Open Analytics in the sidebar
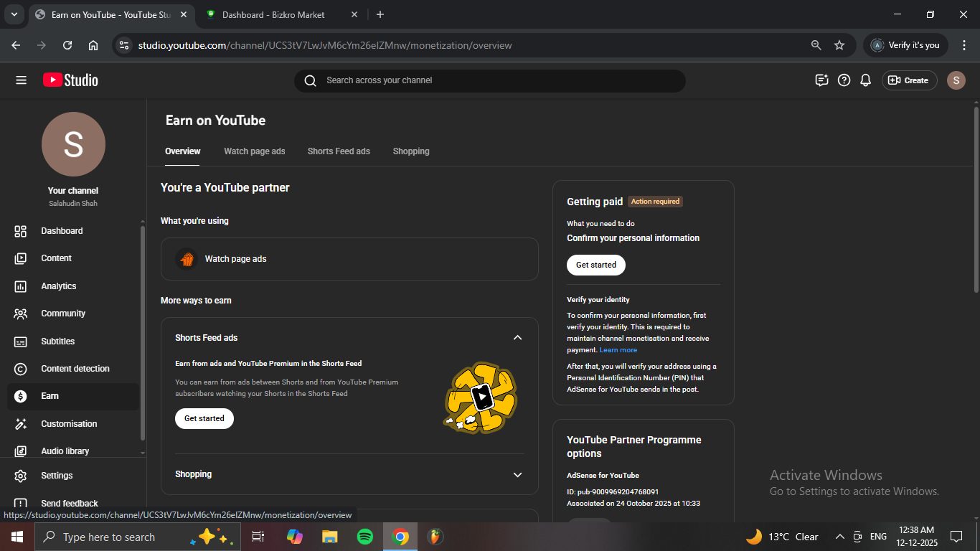 pos(59,286)
